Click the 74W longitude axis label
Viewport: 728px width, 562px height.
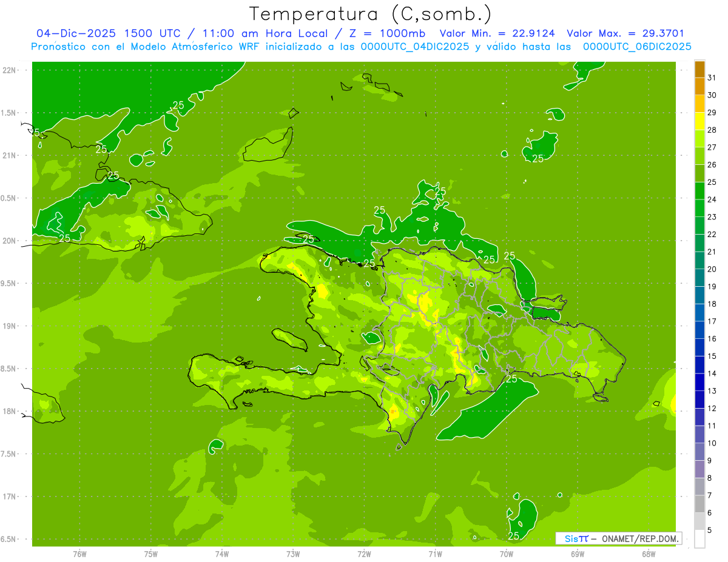[222, 554]
